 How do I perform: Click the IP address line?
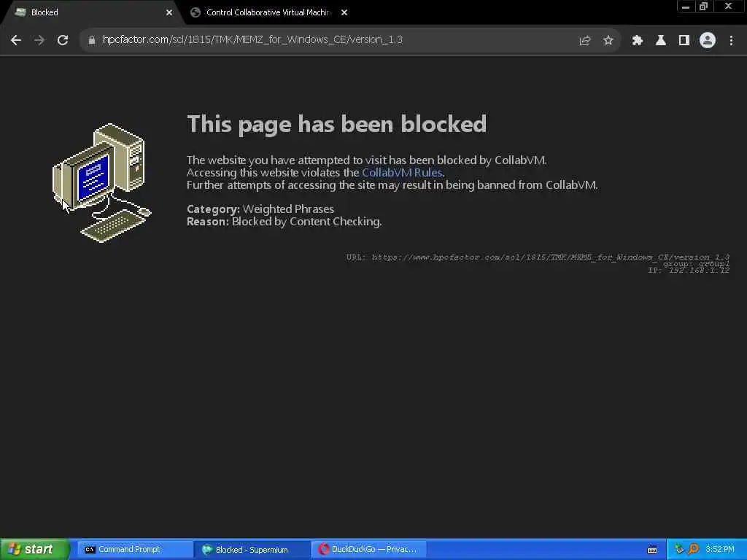coord(689,270)
